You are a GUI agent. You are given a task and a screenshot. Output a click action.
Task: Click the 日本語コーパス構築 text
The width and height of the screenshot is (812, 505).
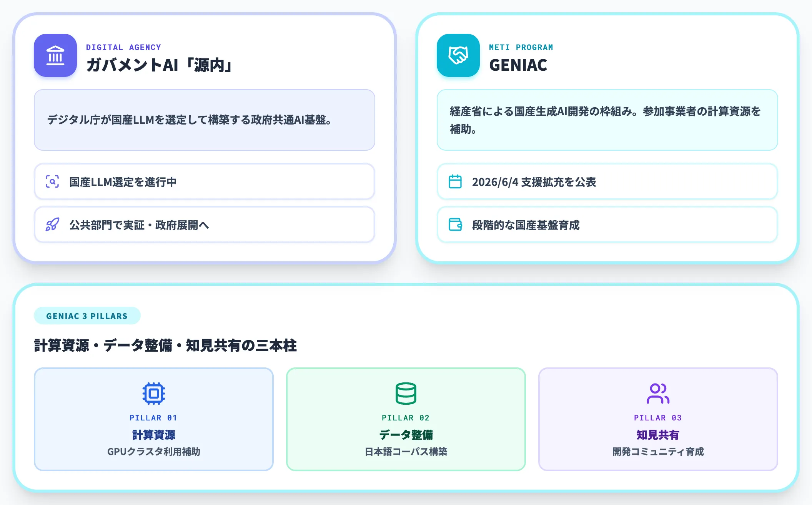[406, 452]
